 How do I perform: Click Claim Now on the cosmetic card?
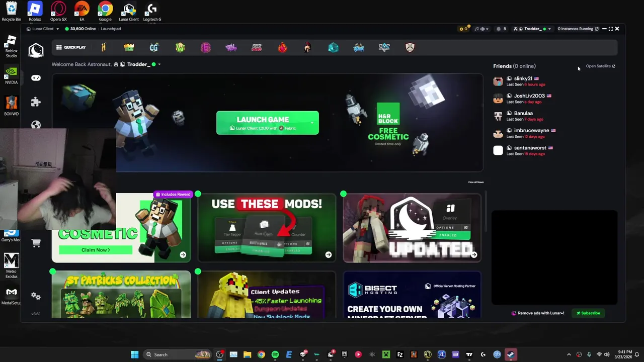96,250
